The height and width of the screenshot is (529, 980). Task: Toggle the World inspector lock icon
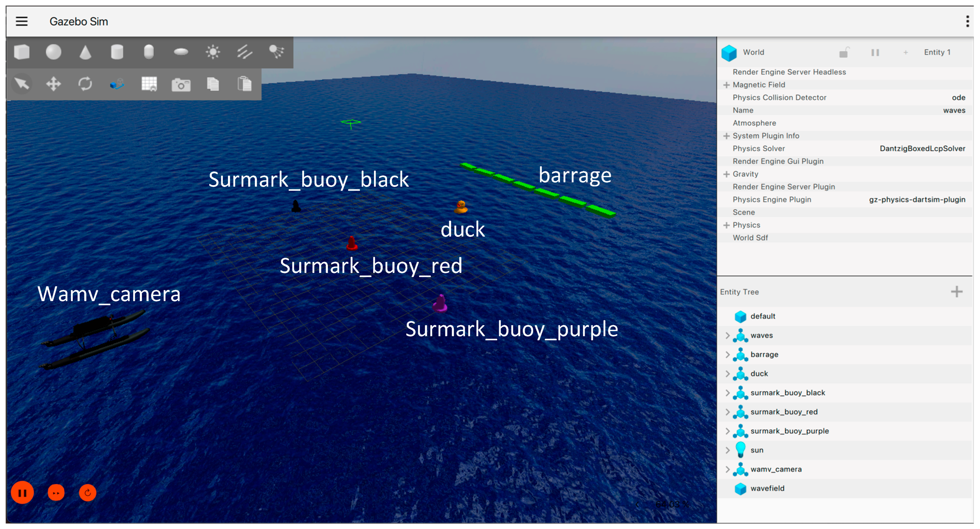[x=844, y=52]
